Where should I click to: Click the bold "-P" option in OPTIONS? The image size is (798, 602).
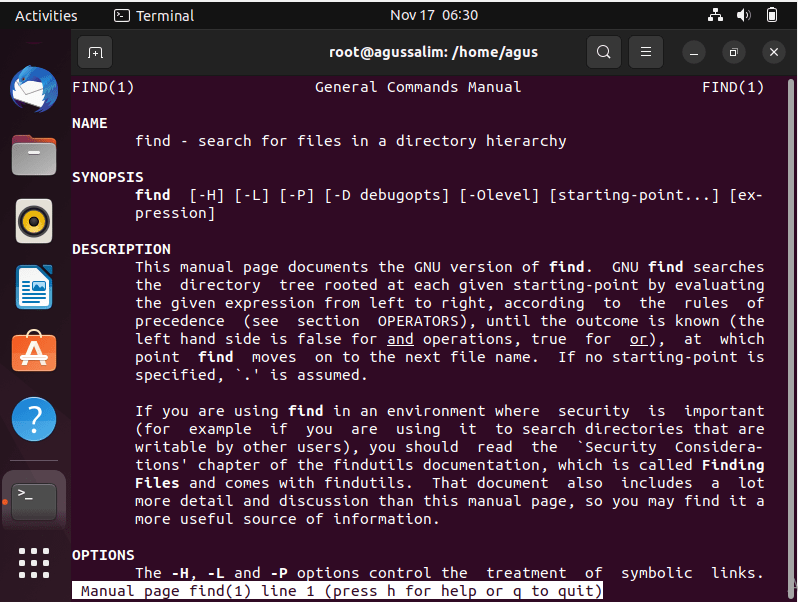[279, 573]
